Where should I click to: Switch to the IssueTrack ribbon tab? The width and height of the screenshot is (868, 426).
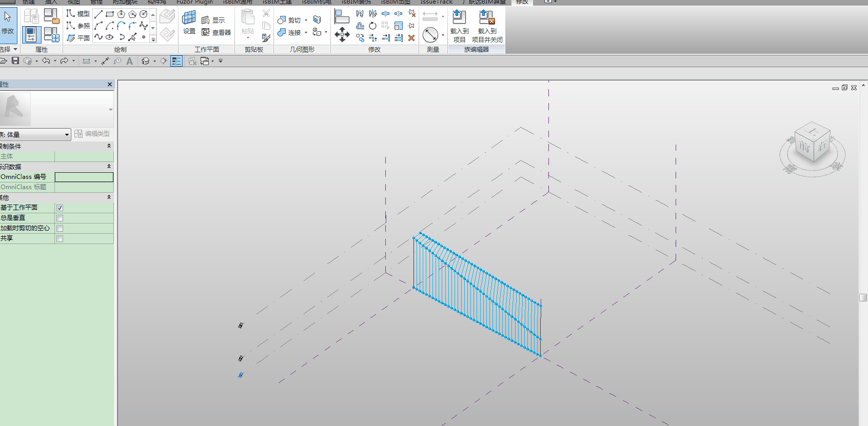[437, 2]
